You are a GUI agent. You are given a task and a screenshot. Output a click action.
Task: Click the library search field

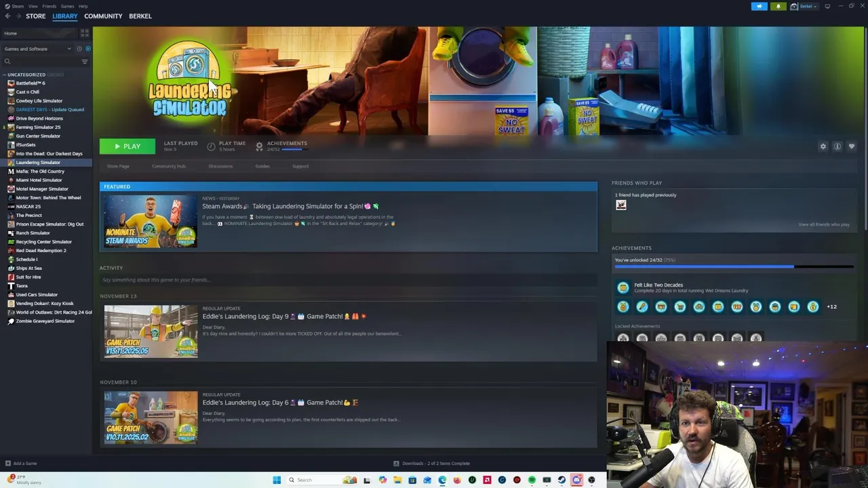[x=41, y=62]
